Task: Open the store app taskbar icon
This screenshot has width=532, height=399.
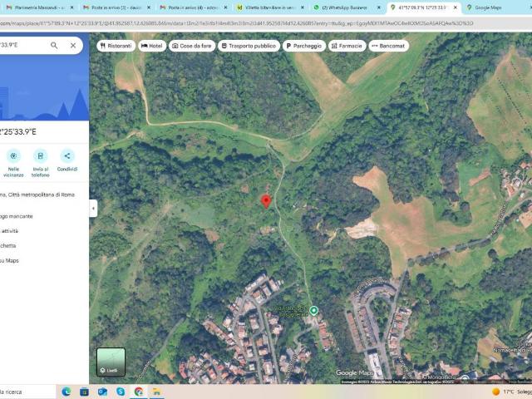Action: click(x=85, y=392)
